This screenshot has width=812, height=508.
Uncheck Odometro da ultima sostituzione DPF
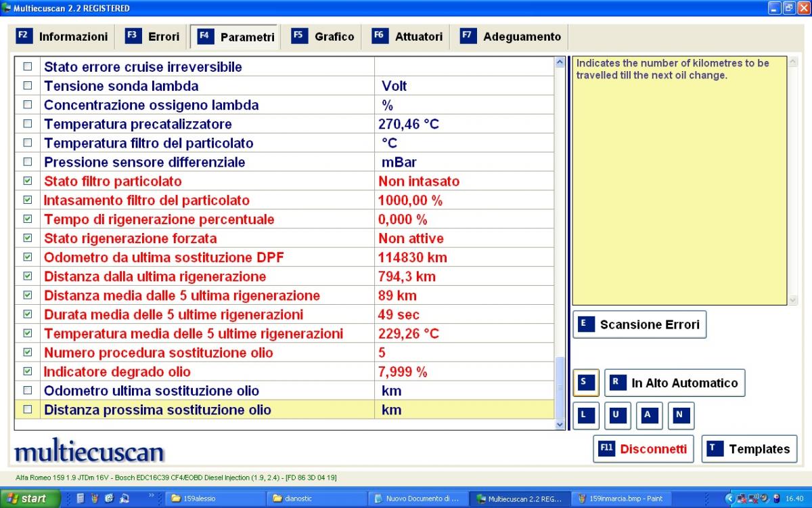[x=28, y=257]
